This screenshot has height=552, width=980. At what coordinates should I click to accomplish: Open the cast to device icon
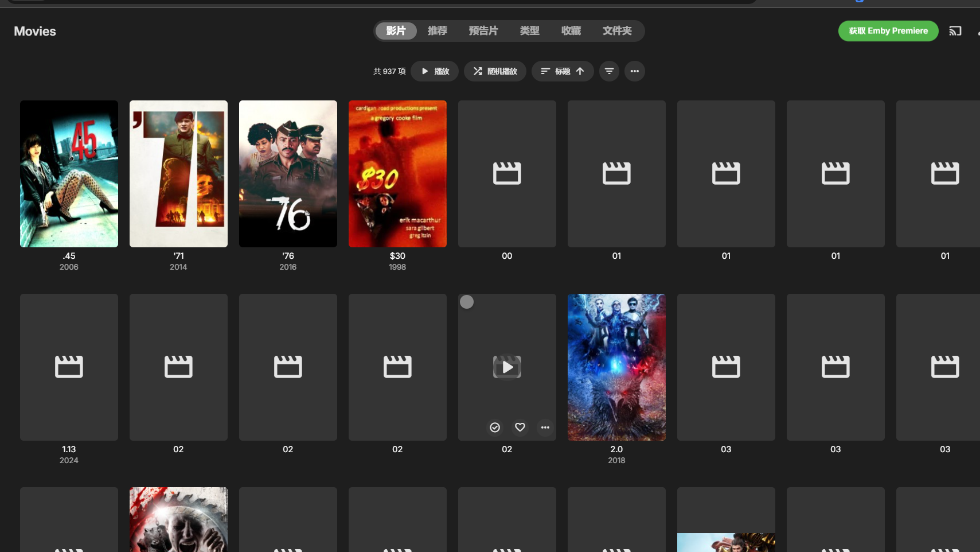coord(955,31)
